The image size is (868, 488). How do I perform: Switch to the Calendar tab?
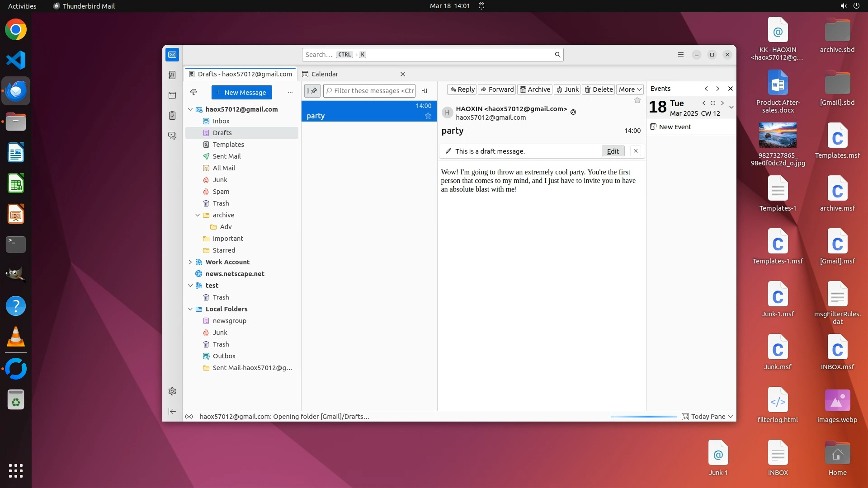click(325, 74)
